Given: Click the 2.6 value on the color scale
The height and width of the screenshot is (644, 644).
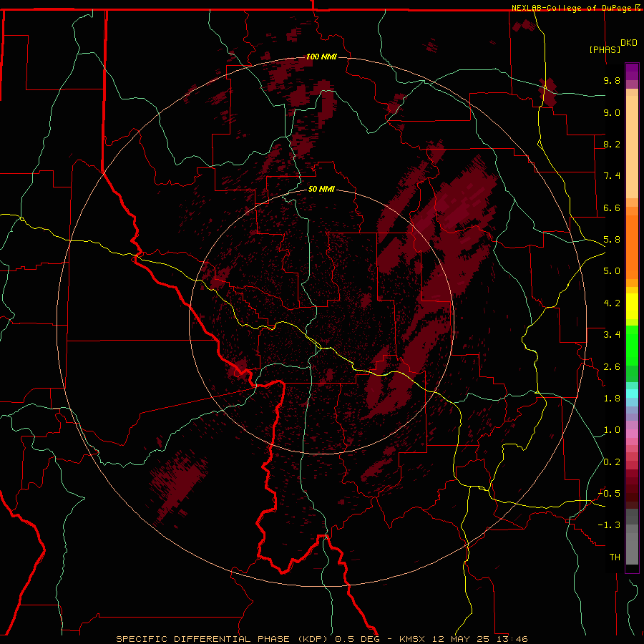Looking at the screenshot, I should click(612, 367).
